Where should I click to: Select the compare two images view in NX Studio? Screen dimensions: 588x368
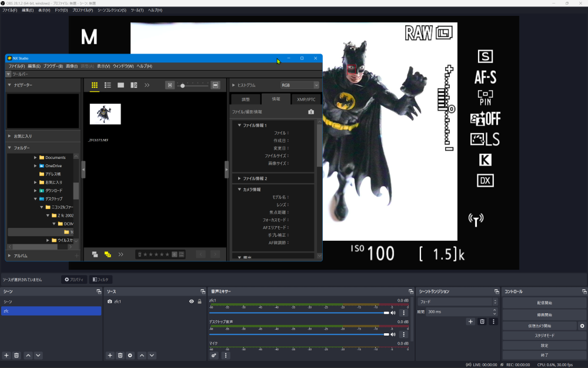point(134,85)
